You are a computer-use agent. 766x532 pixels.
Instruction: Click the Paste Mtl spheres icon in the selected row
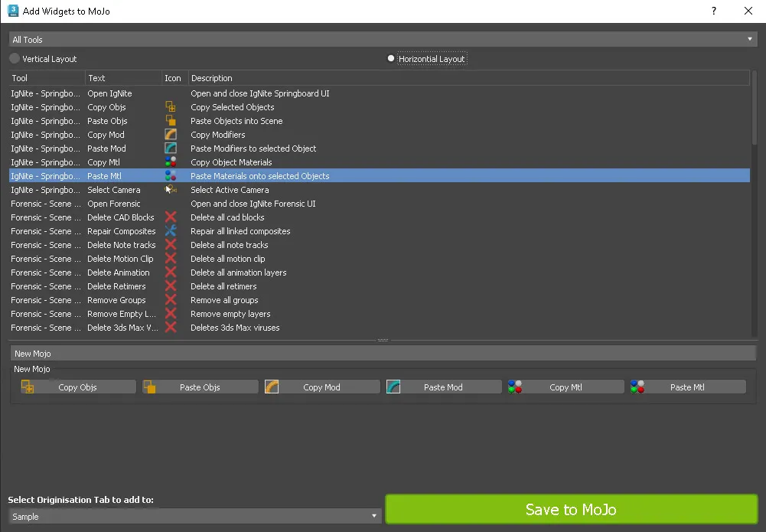click(x=171, y=175)
